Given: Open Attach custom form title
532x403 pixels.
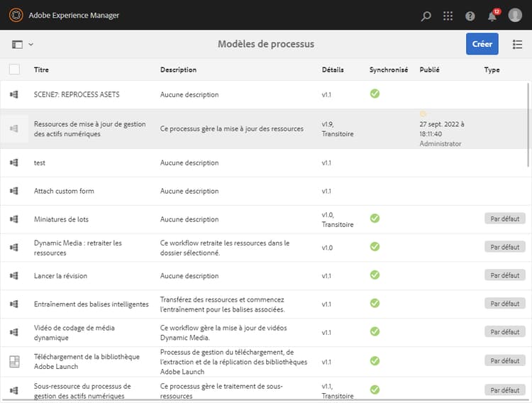Looking at the screenshot, I should point(64,191).
